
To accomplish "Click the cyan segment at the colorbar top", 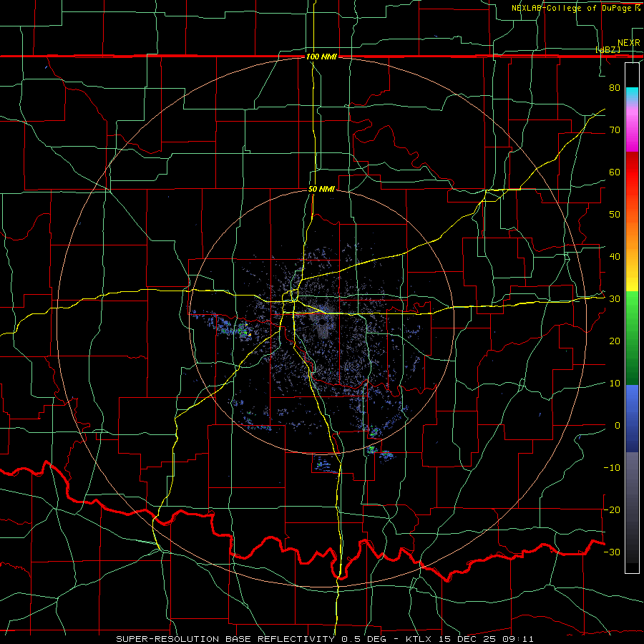I will tap(632, 95).
